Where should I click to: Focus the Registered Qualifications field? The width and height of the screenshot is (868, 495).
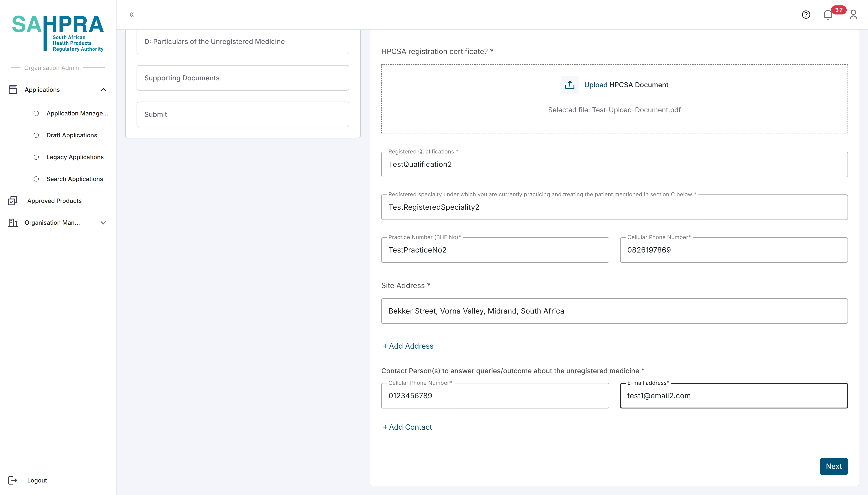click(x=614, y=164)
